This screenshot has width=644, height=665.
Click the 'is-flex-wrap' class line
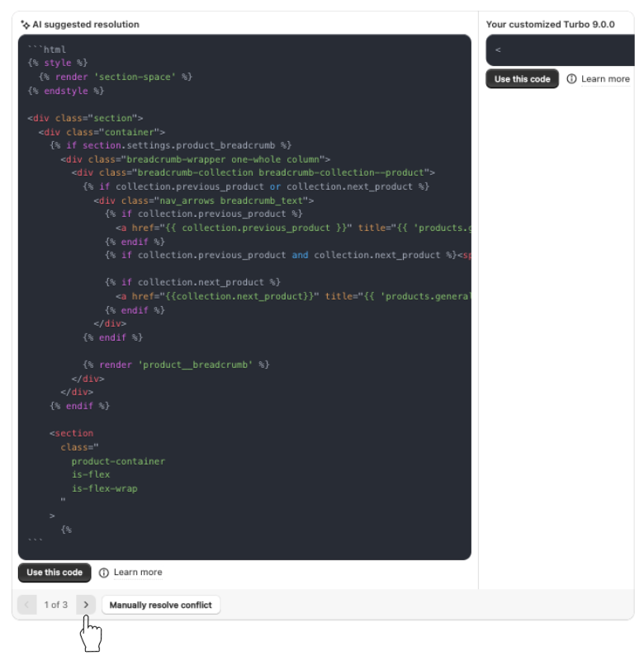[104, 488]
